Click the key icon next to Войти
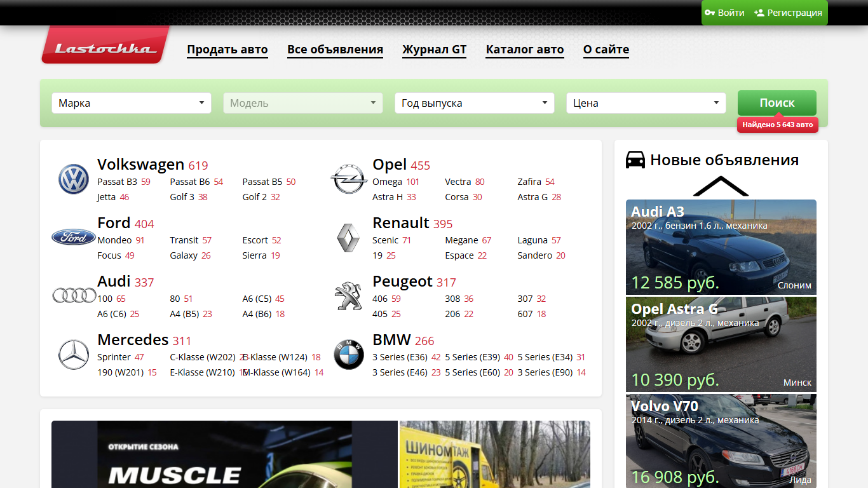This screenshot has width=868, height=488. [710, 13]
